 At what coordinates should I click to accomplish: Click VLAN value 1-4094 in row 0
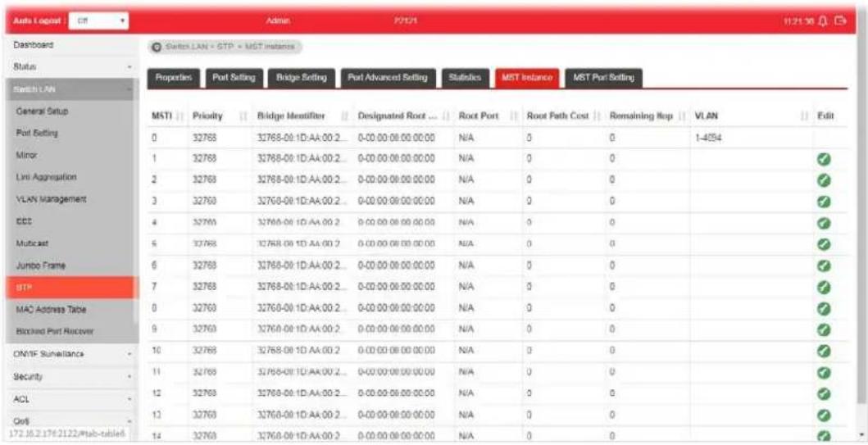pyautogui.click(x=707, y=138)
